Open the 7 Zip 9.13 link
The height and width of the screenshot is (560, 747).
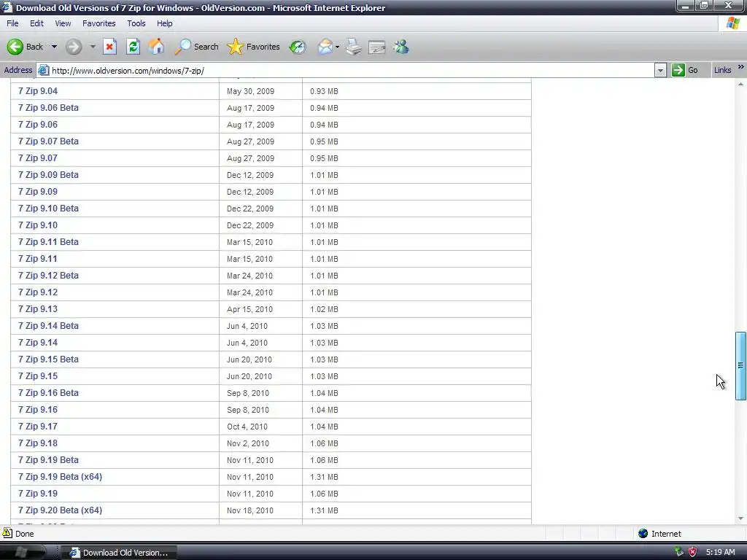point(38,308)
